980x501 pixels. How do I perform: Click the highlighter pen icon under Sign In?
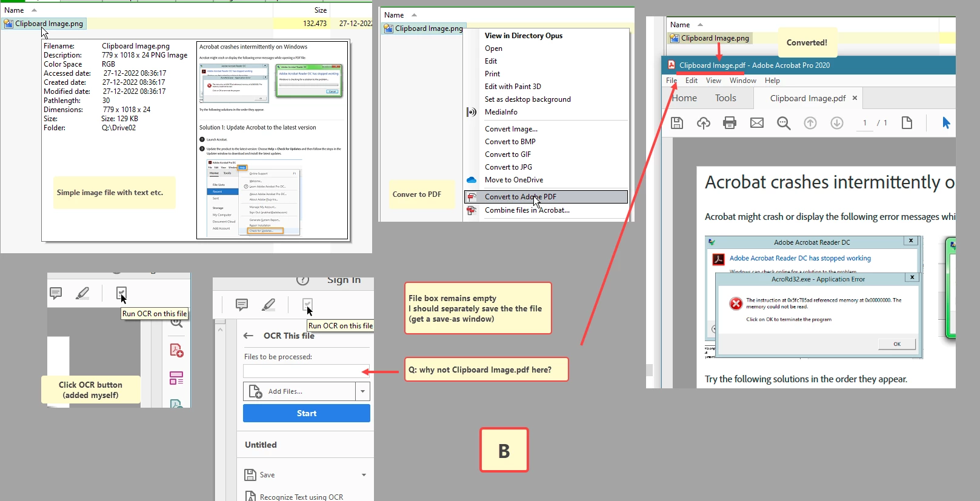pos(268,304)
